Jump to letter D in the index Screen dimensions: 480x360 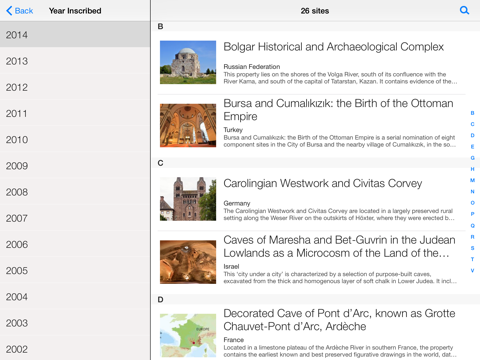[472, 135]
